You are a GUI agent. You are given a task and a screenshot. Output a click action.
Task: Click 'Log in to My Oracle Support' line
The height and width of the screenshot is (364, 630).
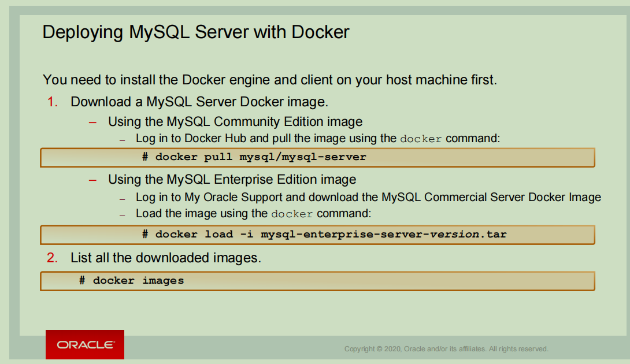368,197
